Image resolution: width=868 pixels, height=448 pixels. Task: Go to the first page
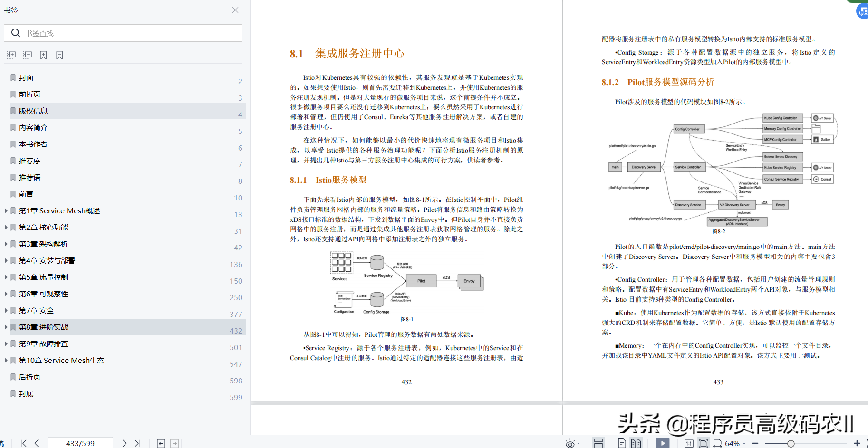(x=23, y=443)
